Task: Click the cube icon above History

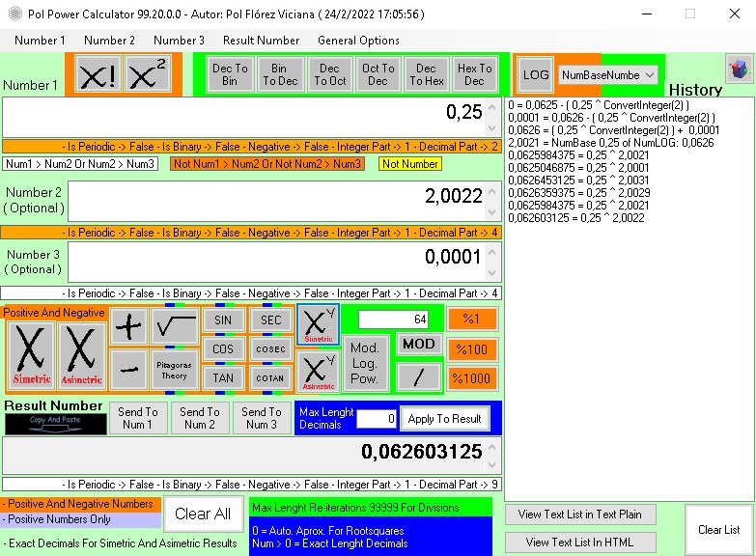Action: [x=739, y=69]
